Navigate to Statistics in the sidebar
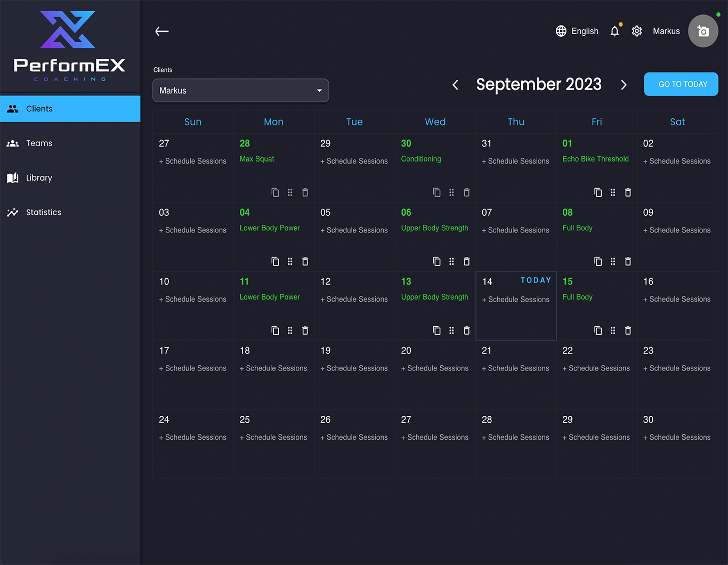Viewport: 728px width, 565px height. tap(43, 212)
